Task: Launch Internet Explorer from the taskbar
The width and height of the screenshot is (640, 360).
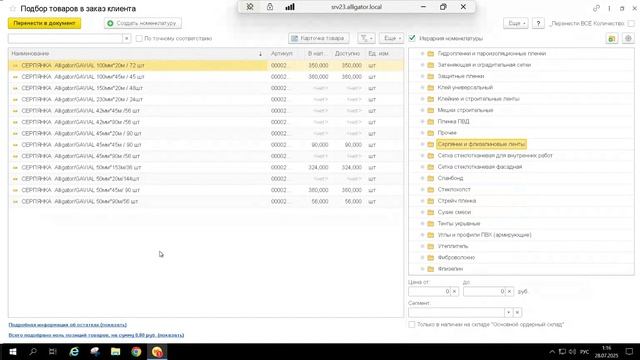Action: [74, 352]
